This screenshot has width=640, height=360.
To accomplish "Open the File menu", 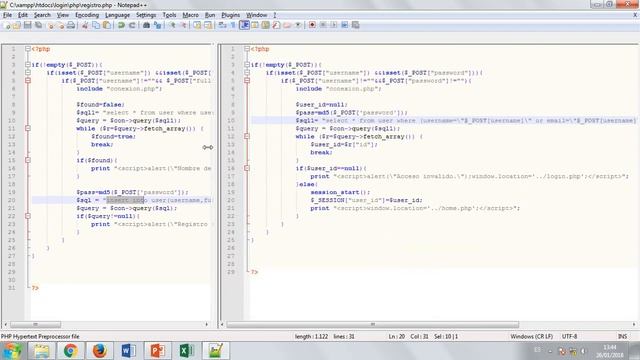I will (7, 15).
